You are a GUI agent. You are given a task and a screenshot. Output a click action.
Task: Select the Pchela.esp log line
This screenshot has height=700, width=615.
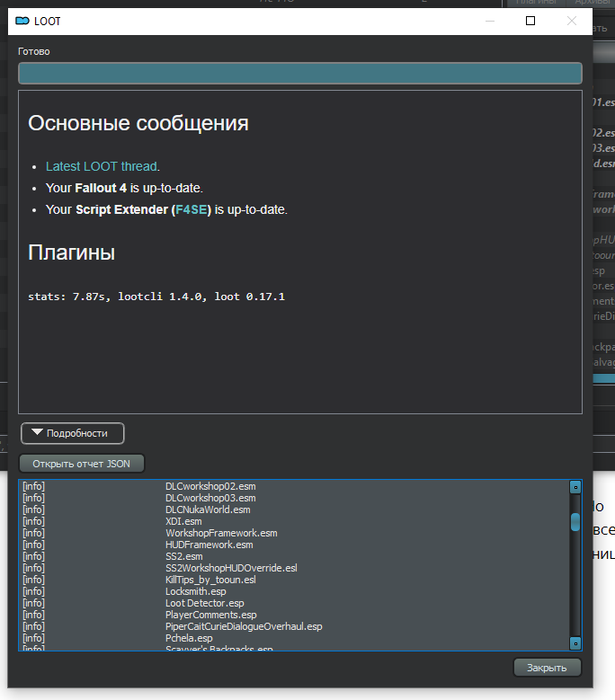pos(294,638)
